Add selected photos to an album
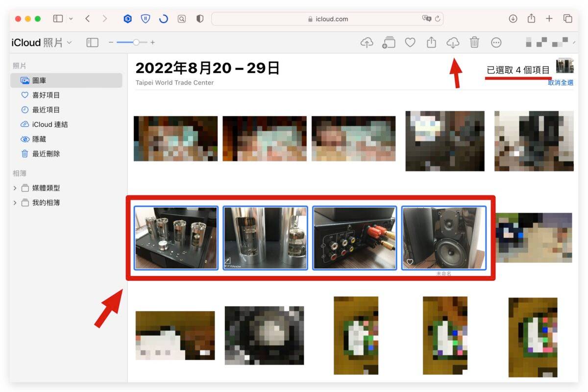The width and height of the screenshot is (588, 392). click(x=389, y=43)
